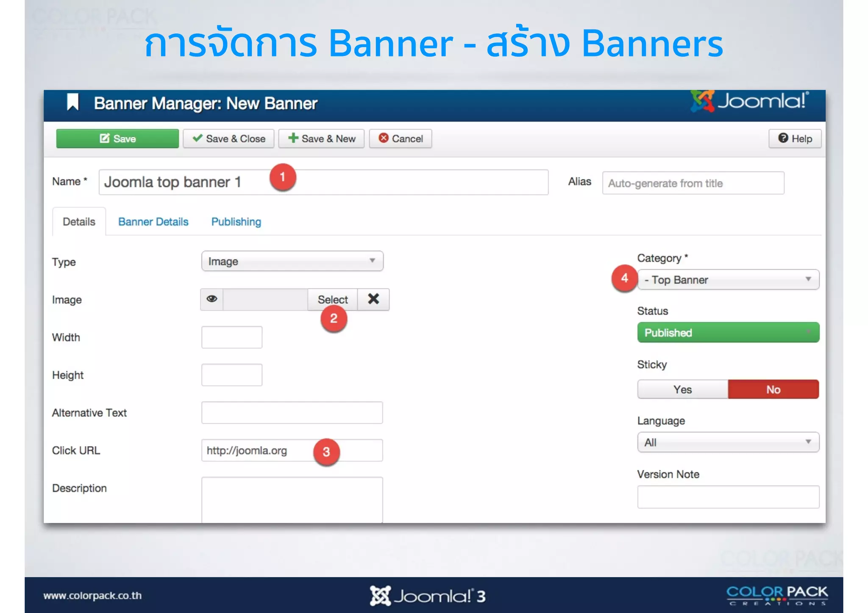This screenshot has width=868, height=613.
Task: Set Sticky to Yes
Action: point(683,389)
